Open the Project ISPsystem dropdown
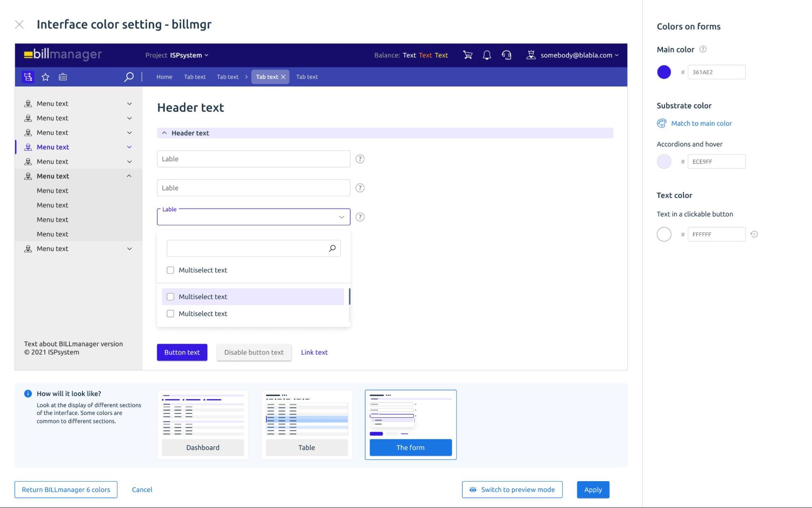This screenshot has width=812, height=508. click(x=177, y=55)
